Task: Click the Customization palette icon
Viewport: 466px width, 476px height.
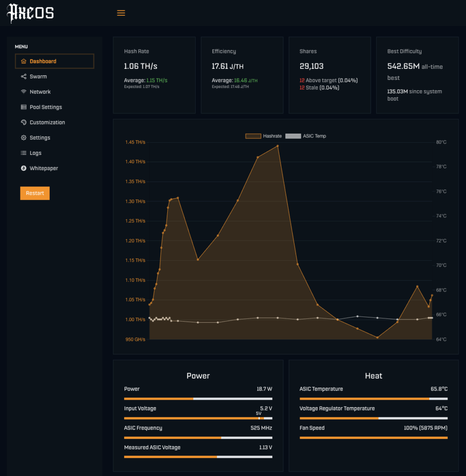Action: point(24,123)
